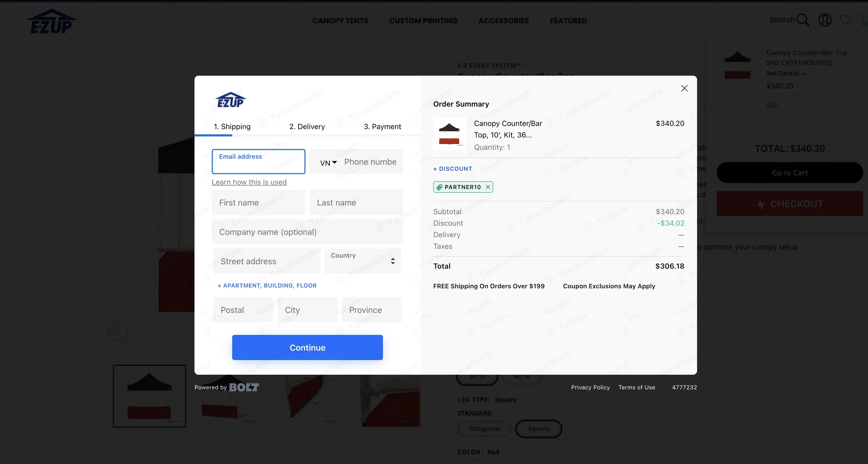Focus the First name field
The image size is (868, 464).
click(258, 202)
